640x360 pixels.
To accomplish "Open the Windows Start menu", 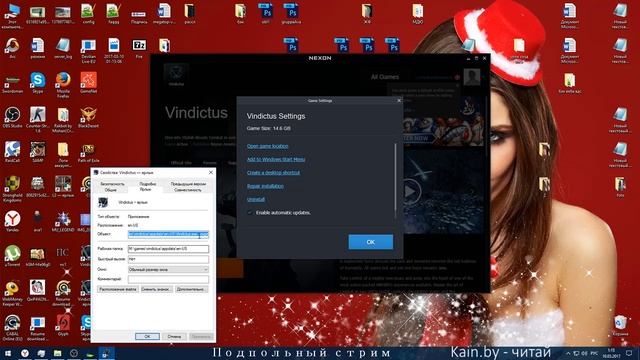I will point(7,353).
